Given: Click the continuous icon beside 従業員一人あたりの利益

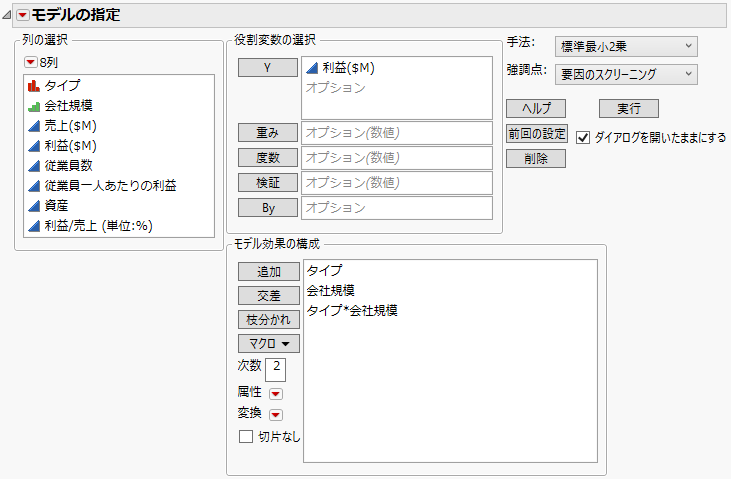Looking at the screenshot, I should pos(34,186).
